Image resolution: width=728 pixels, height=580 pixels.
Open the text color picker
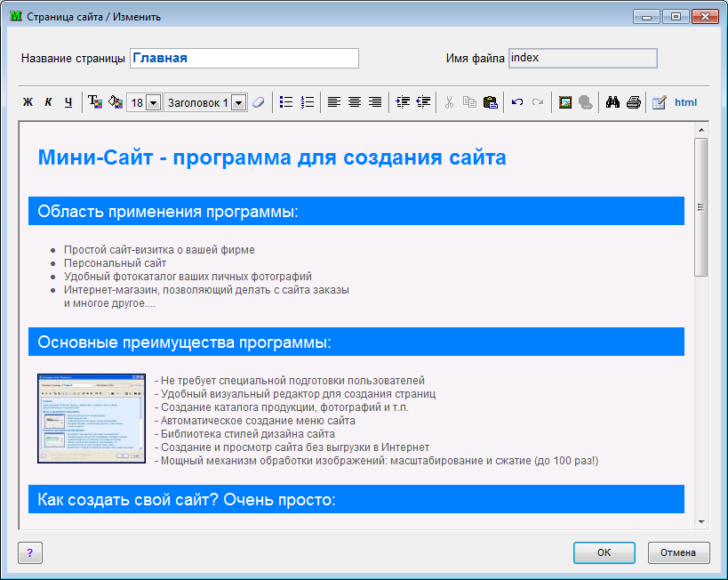coord(95,102)
